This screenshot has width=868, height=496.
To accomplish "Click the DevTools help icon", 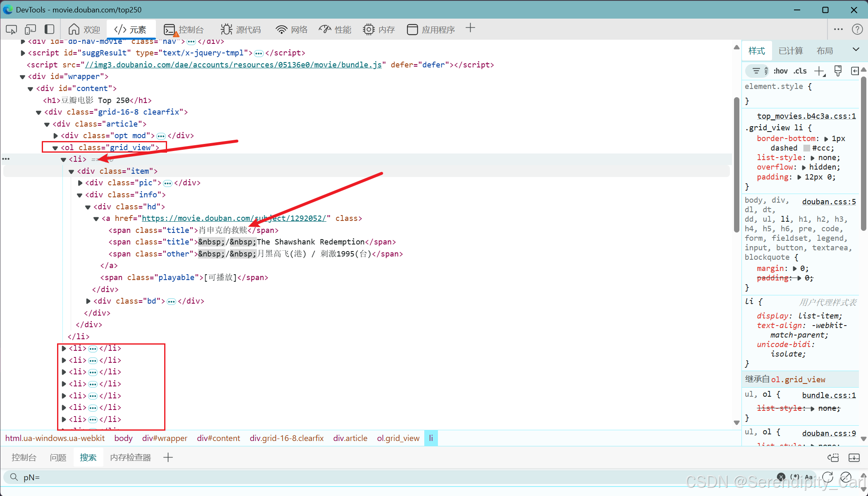I will 857,29.
